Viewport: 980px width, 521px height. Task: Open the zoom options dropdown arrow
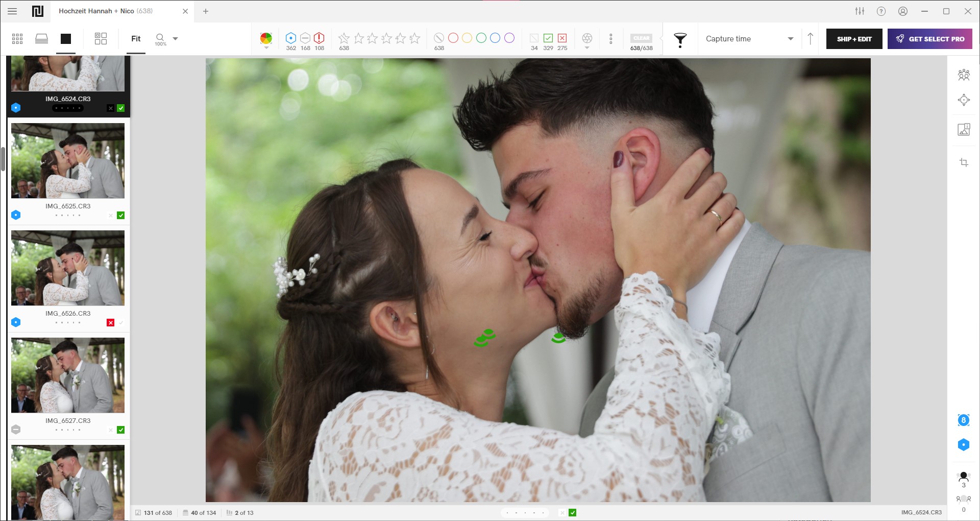click(176, 39)
